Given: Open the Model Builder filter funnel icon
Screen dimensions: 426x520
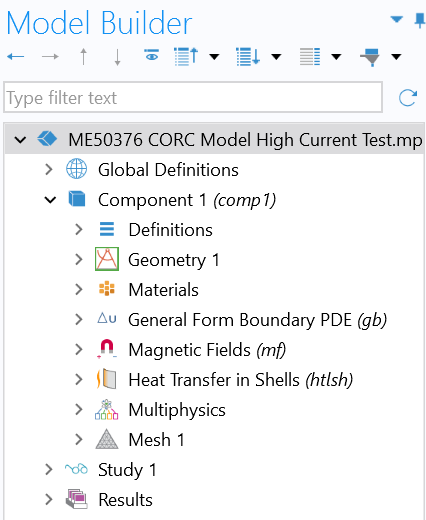Looking at the screenshot, I should click(x=371, y=57).
